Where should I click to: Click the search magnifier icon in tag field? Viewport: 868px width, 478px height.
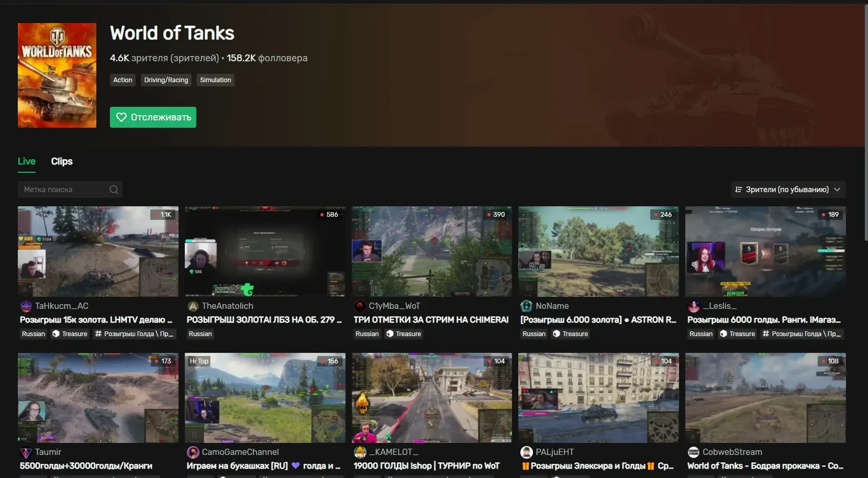click(114, 190)
